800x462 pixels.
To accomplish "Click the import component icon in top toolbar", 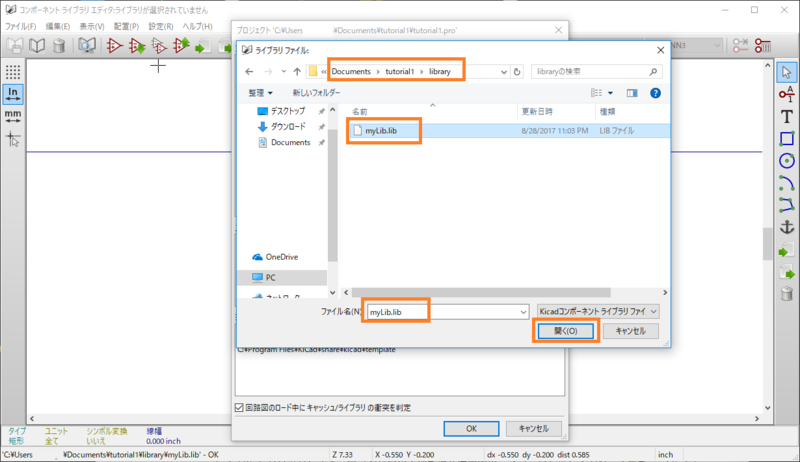I will tap(203, 46).
